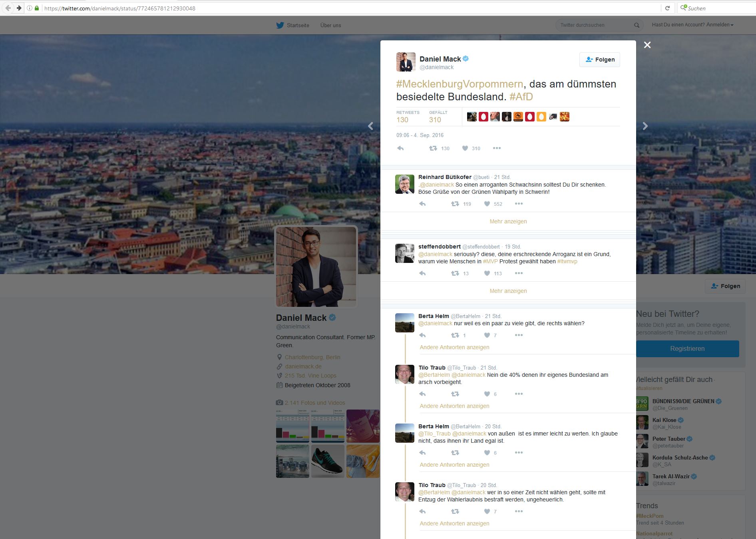The width and height of the screenshot is (756, 539).
Task: Open more options on Tilo Traub's 20 Std. reply
Action: point(519,511)
